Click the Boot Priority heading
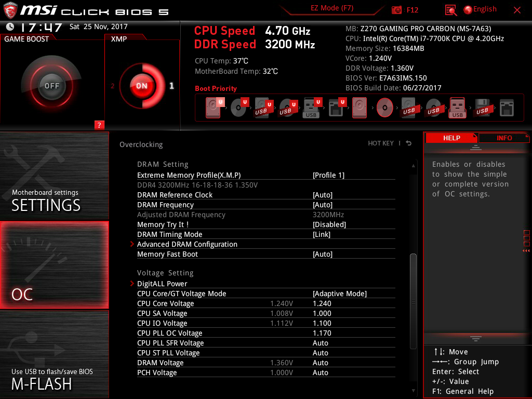532x399 pixels. [216, 88]
